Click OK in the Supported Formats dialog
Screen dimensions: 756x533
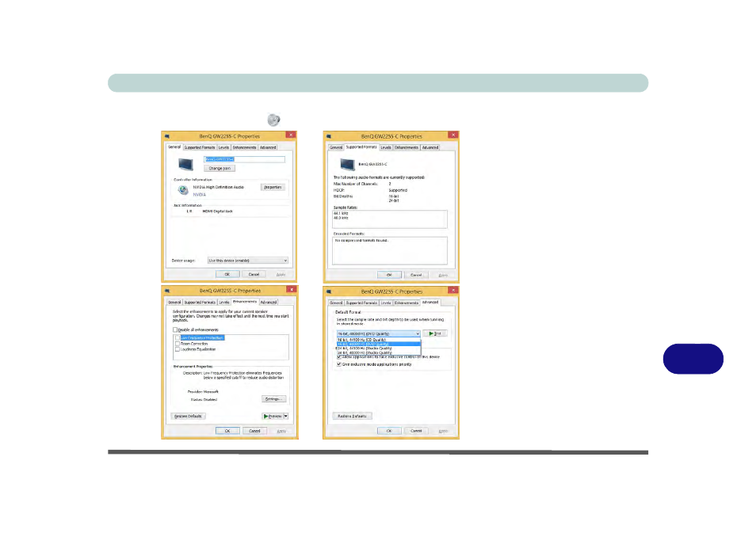389,275
